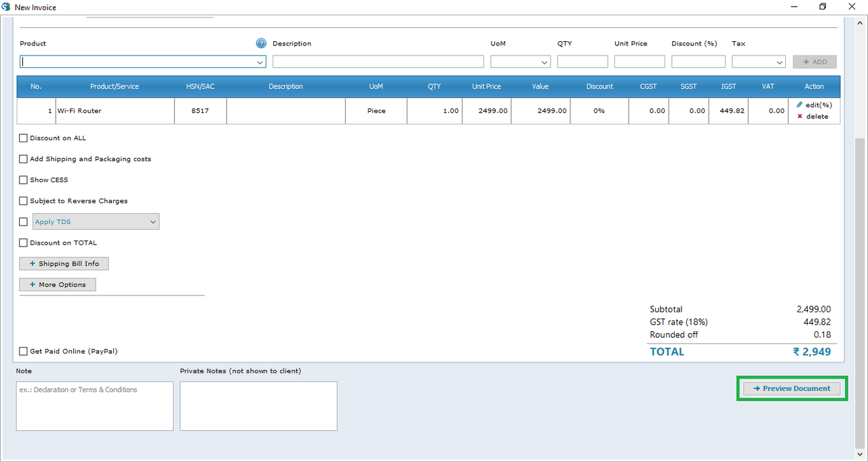Click the QTY input field

coord(583,62)
